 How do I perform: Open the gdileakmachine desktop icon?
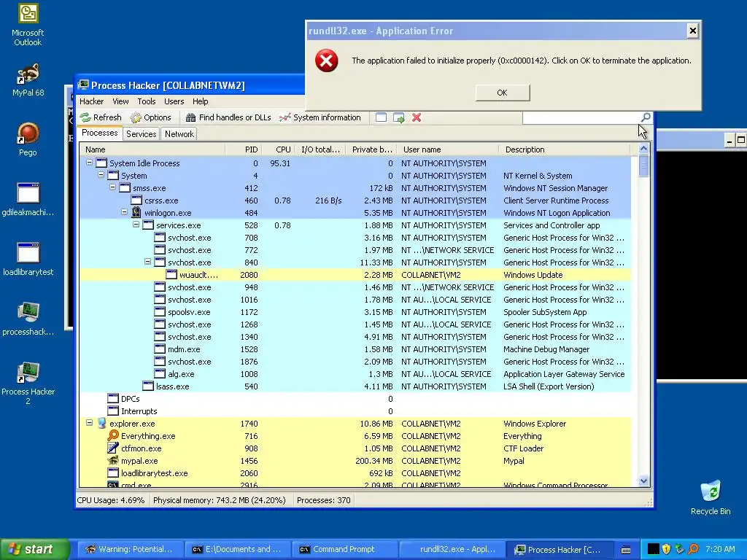click(x=28, y=199)
